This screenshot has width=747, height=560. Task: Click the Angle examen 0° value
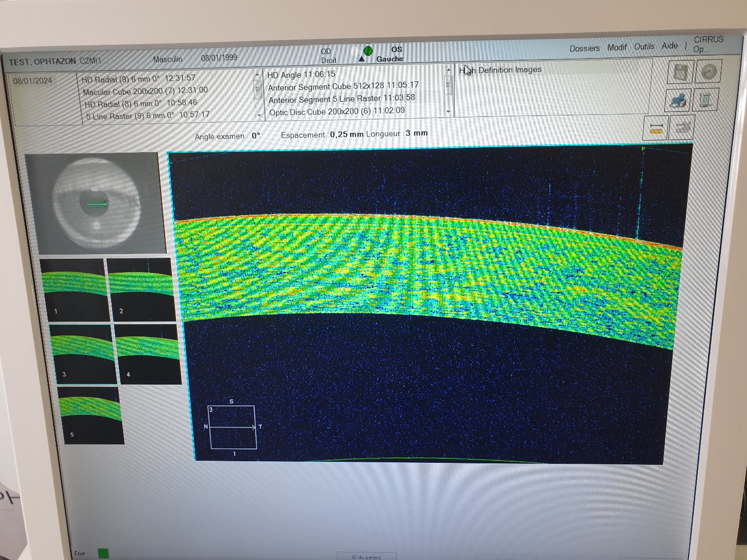tap(256, 136)
